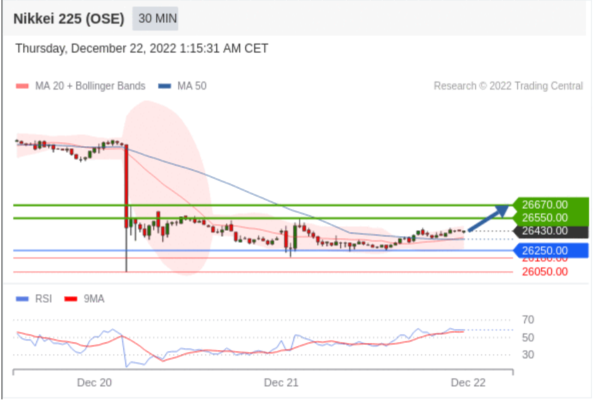Click the Research © 2022 Trading Central credit
The width and height of the screenshot is (593, 400).
pos(508,86)
